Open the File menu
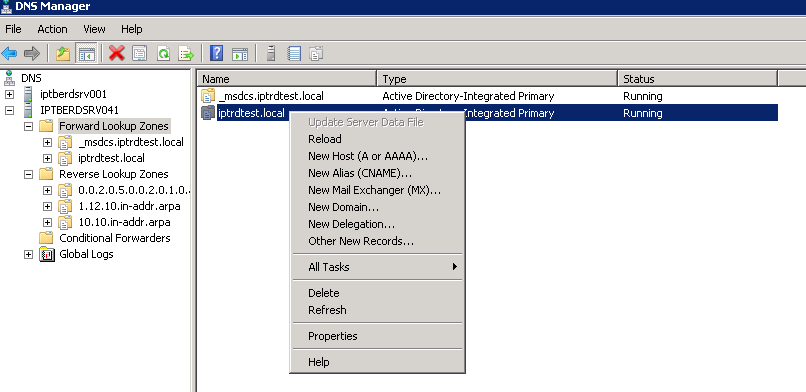This screenshot has width=806, height=392. coord(13,29)
